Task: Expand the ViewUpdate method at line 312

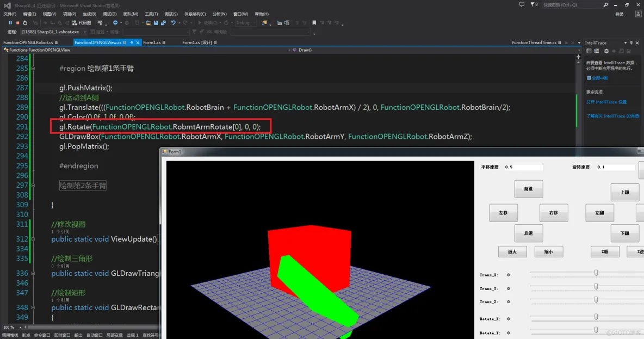Action: (x=33, y=239)
